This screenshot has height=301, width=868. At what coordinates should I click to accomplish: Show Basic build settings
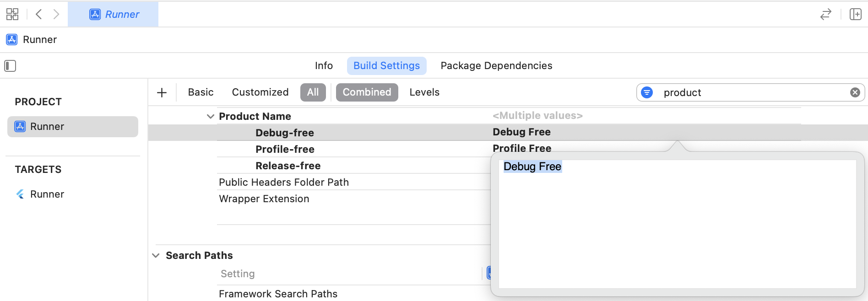tap(201, 92)
